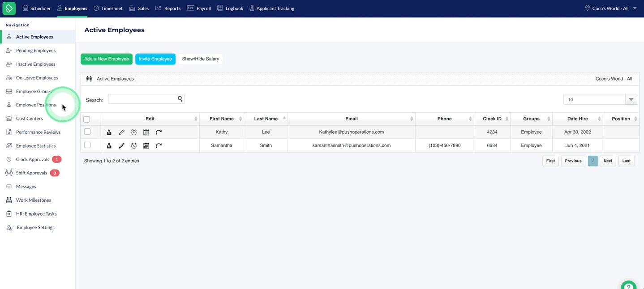Click the Previous page button
The width and height of the screenshot is (644, 289).
click(573, 161)
